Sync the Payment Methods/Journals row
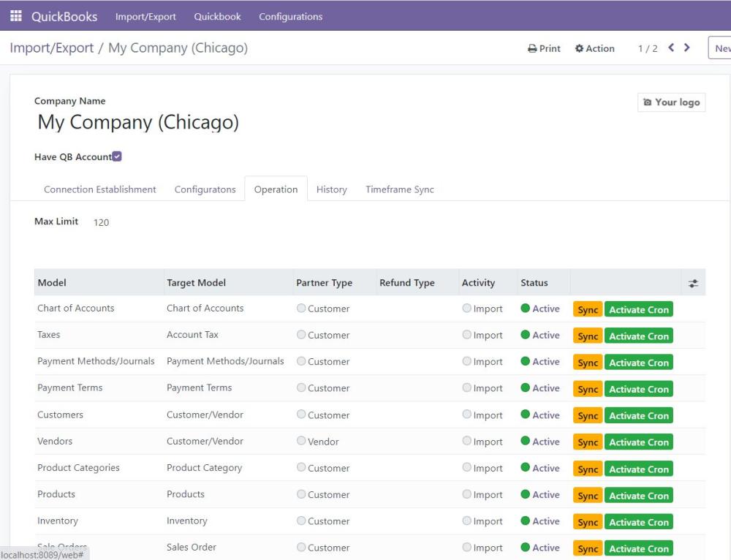This screenshot has width=731, height=560. pyautogui.click(x=588, y=363)
